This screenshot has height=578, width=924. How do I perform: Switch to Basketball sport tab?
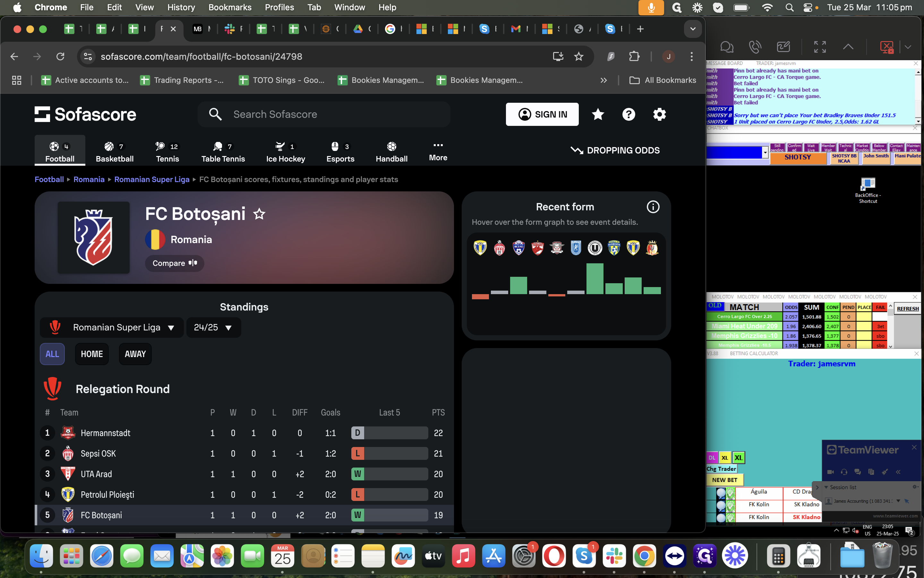click(x=115, y=152)
